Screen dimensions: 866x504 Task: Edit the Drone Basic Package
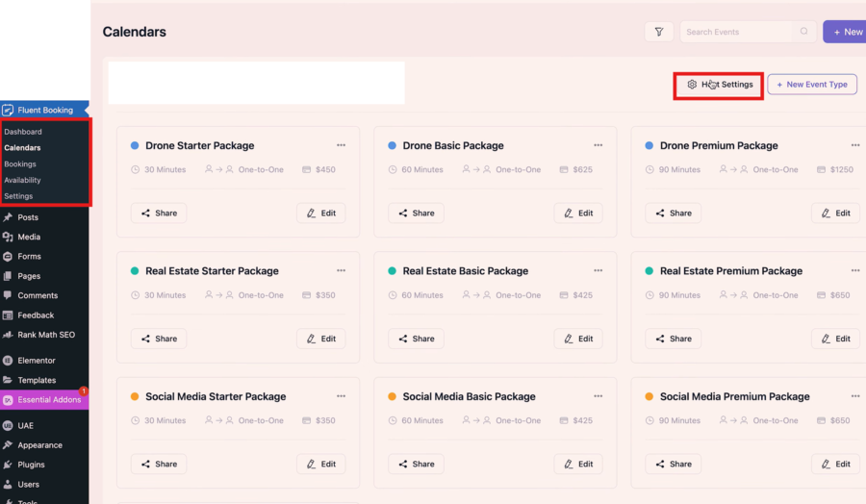(578, 214)
